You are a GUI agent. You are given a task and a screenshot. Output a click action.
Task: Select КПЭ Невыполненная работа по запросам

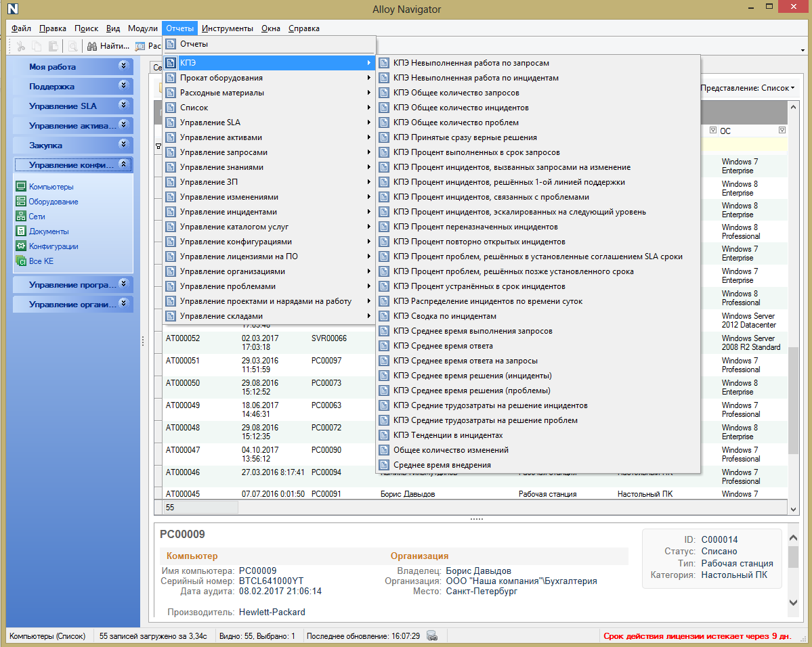coord(538,63)
